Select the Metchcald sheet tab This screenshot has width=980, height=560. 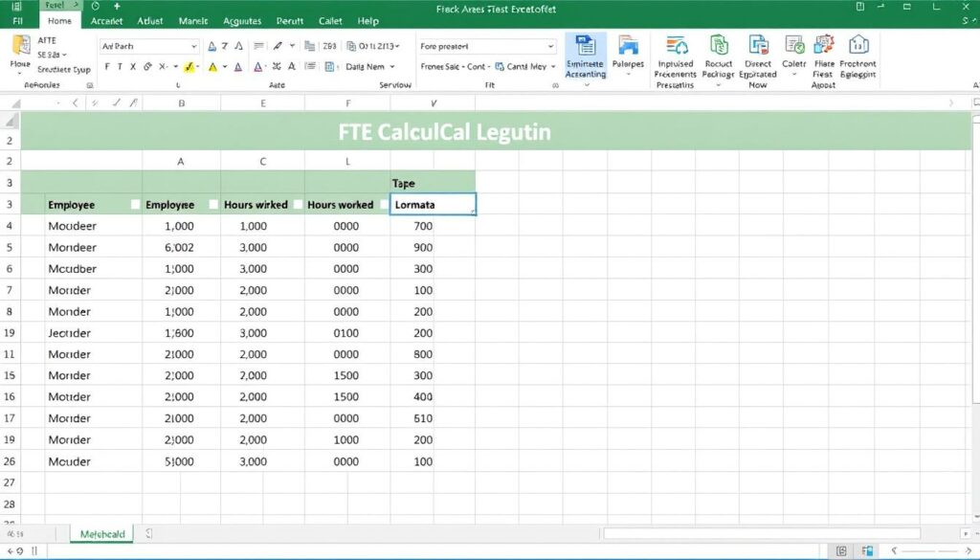101,534
